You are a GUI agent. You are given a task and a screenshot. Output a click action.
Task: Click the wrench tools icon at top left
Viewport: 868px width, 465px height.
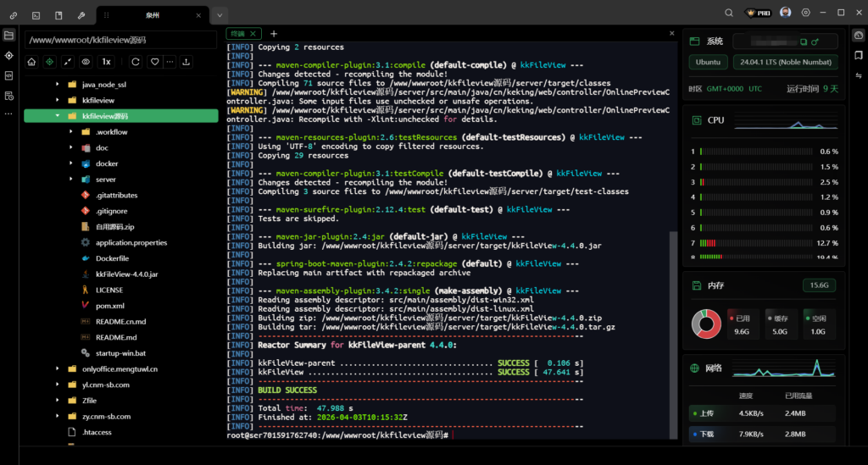tap(81, 15)
